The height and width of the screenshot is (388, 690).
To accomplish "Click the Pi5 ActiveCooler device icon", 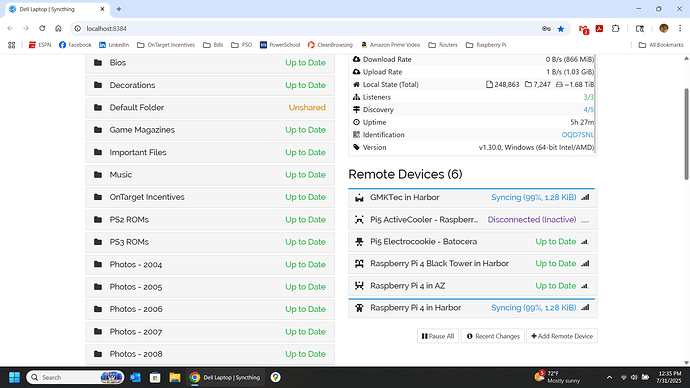I will pyautogui.click(x=359, y=220).
